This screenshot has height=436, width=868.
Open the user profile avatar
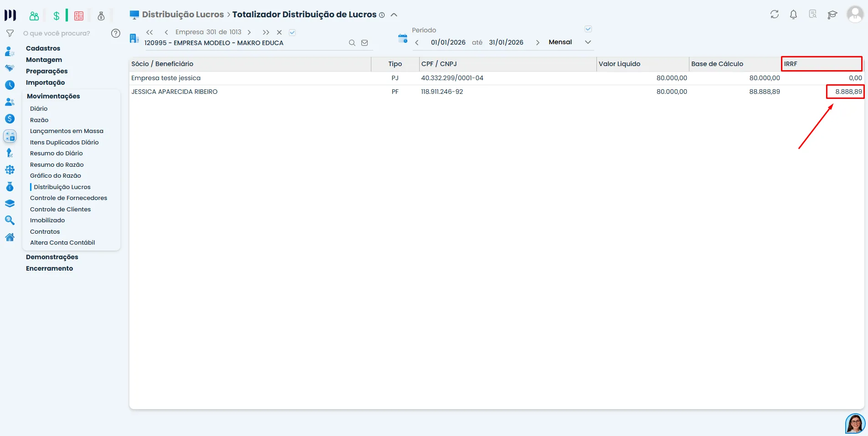(x=855, y=14)
